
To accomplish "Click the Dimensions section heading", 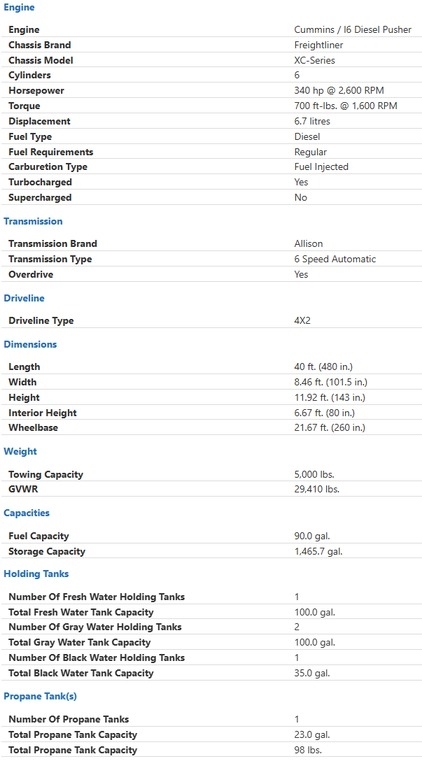I will point(30,344).
